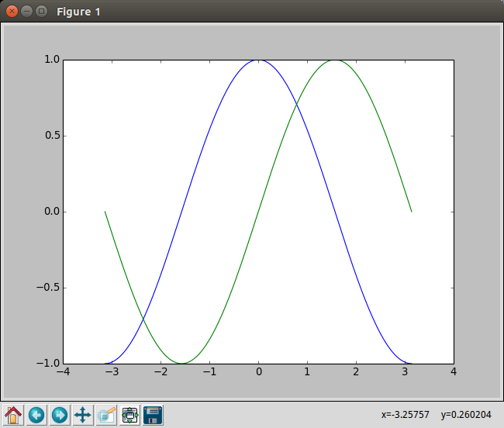Click y-axis tick label 0.0
504x428 pixels.
52,212
